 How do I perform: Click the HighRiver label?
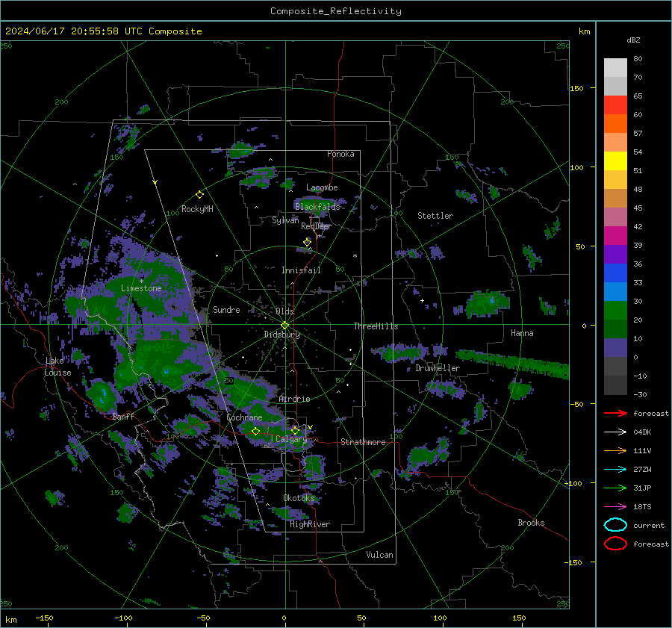[x=310, y=524]
